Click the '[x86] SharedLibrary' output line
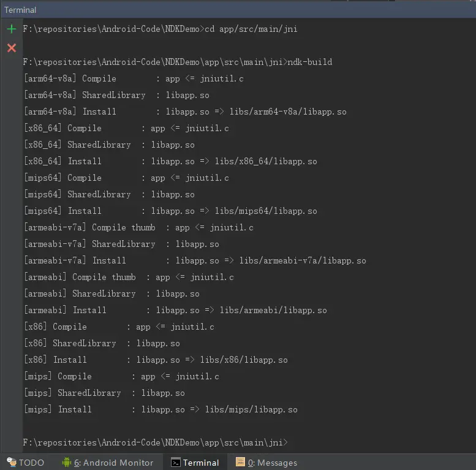476x470 pixels. (x=102, y=343)
